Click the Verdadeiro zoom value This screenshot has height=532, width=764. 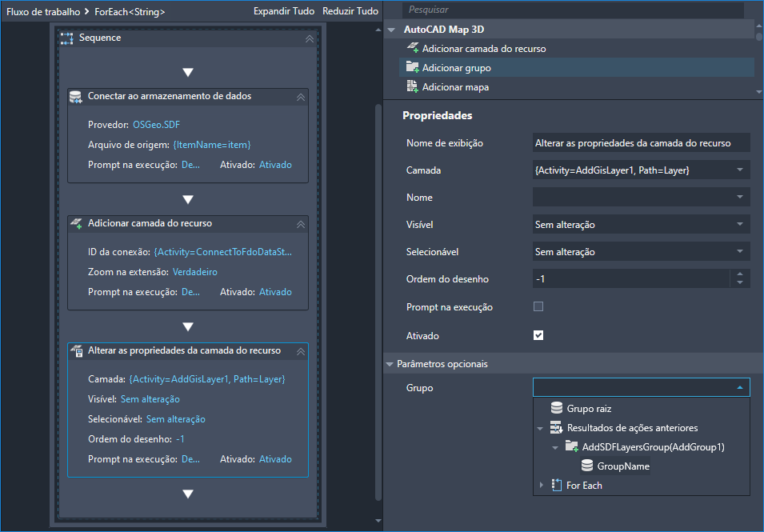coord(195,272)
